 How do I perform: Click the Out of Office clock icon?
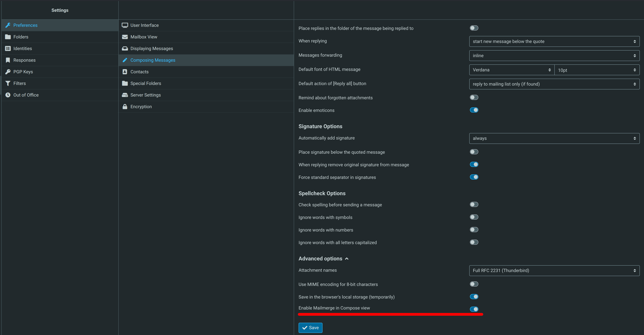click(8, 95)
